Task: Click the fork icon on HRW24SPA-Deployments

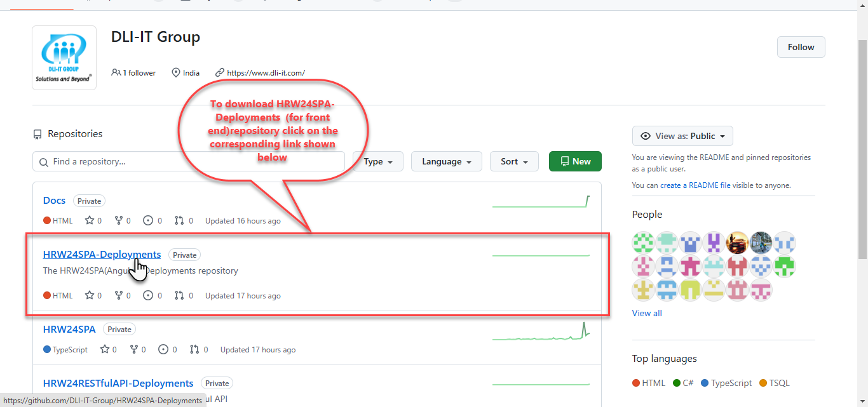Action: coord(119,295)
